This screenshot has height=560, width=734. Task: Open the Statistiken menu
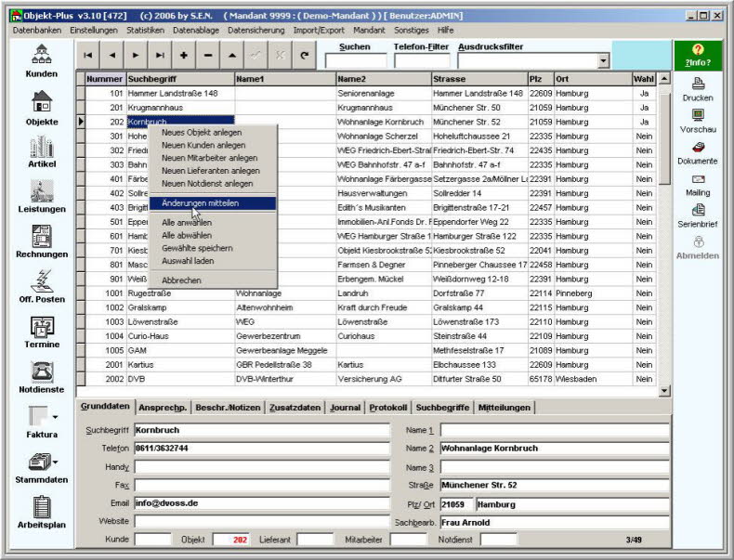tap(145, 30)
